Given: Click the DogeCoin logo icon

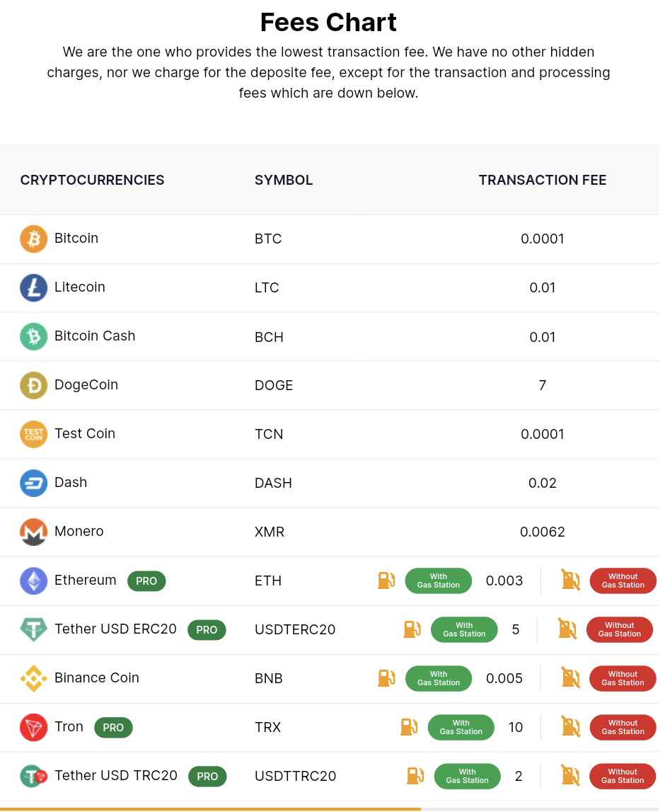Looking at the screenshot, I should (x=33, y=385).
